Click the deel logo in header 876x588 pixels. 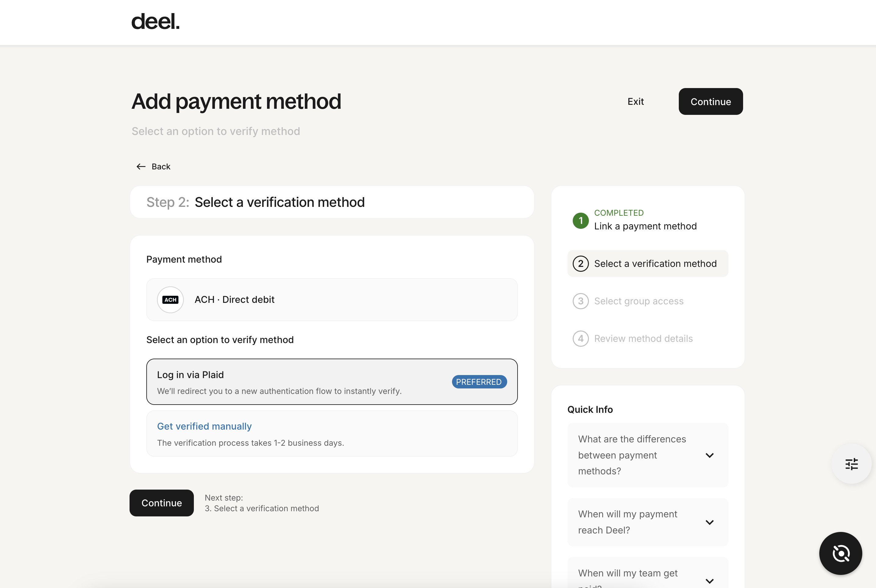tap(155, 22)
